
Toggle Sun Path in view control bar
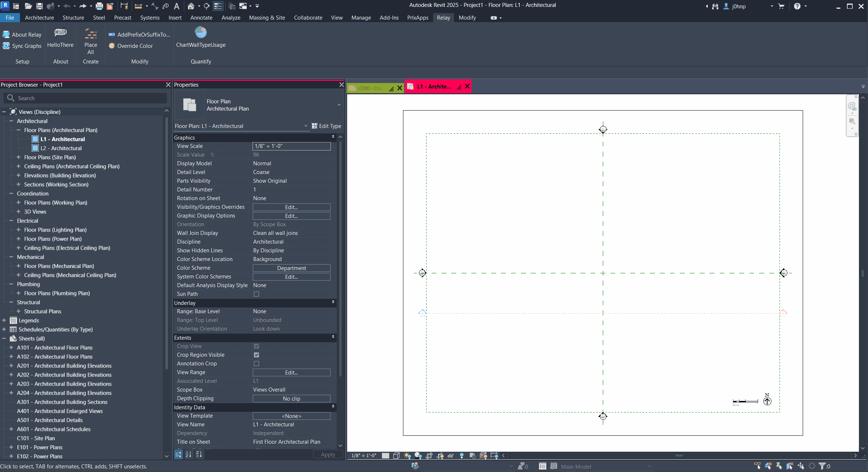(x=407, y=456)
